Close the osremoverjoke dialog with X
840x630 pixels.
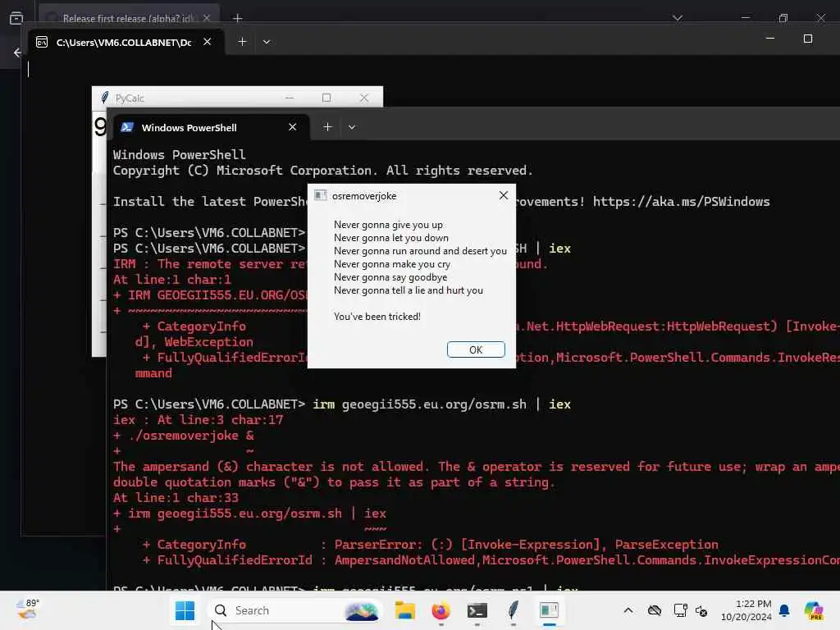[503, 195]
